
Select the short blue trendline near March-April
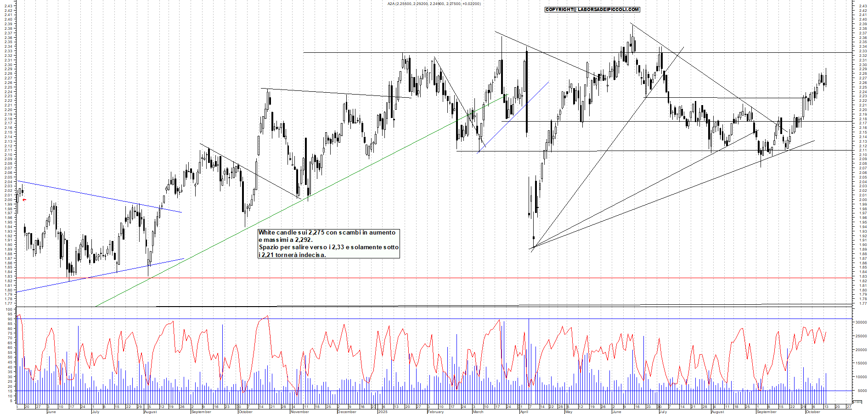click(513, 117)
